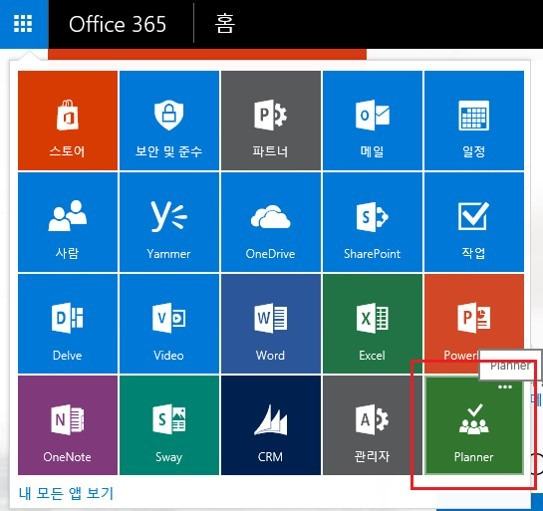The image size is (543, 511).
Task: Launch the Planner tile
Action: point(474,425)
